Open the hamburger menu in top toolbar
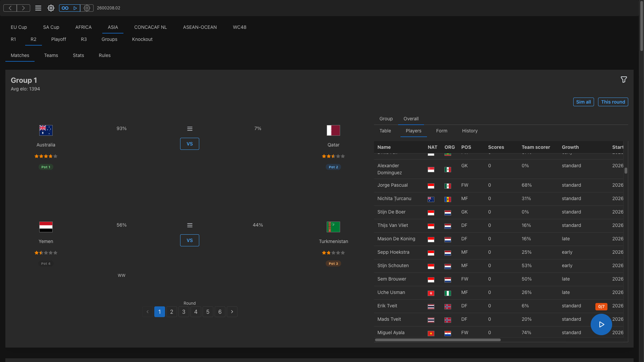Screen dimensions: 644x362 coord(38,8)
